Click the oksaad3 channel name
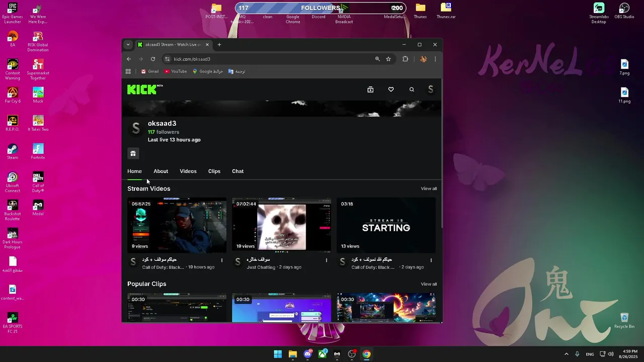Screen dimensions: 644x362 click(x=162, y=124)
